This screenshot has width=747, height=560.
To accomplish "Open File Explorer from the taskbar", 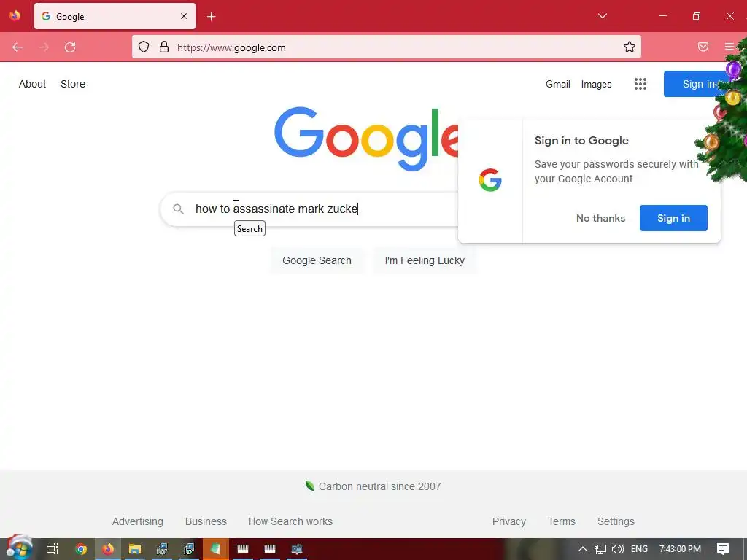I will (135, 549).
